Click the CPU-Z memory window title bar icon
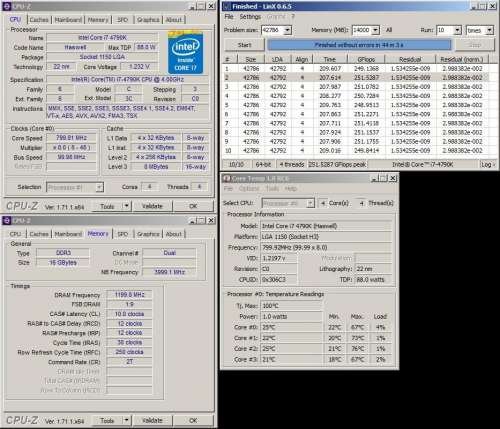 7,221
